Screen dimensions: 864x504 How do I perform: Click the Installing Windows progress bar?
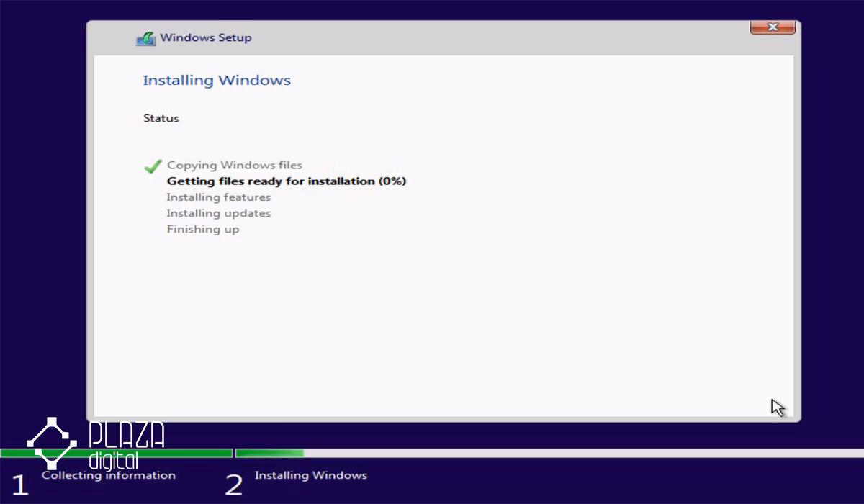click(x=549, y=453)
